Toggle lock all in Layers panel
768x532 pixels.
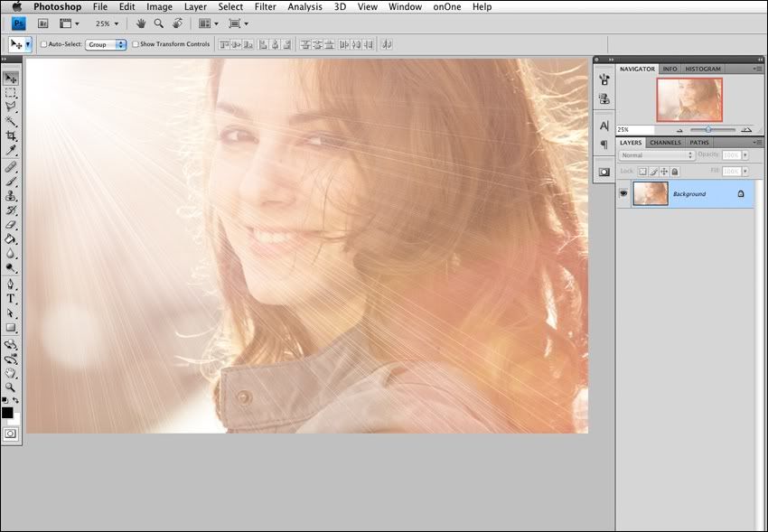click(675, 172)
